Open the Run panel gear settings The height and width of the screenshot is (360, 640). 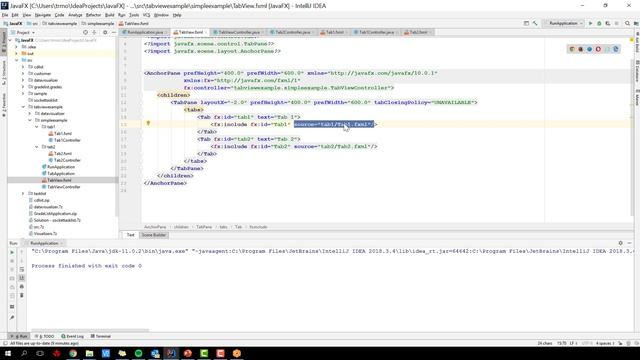tap(620, 243)
